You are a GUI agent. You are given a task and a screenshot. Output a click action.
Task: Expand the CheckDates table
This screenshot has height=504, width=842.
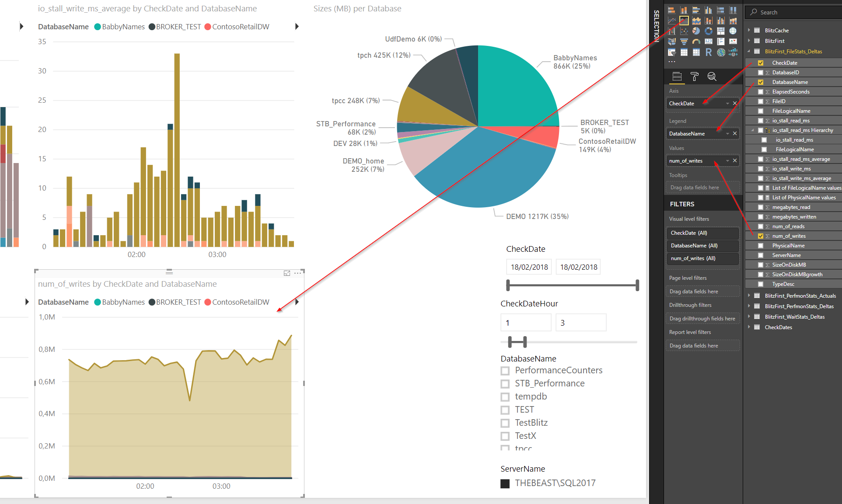pyautogui.click(x=749, y=327)
